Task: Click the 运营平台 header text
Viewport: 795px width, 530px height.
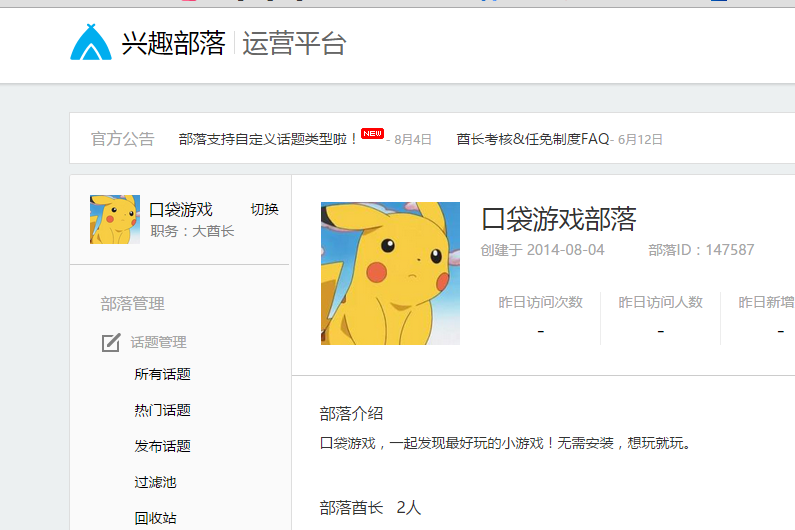Action: click(294, 43)
